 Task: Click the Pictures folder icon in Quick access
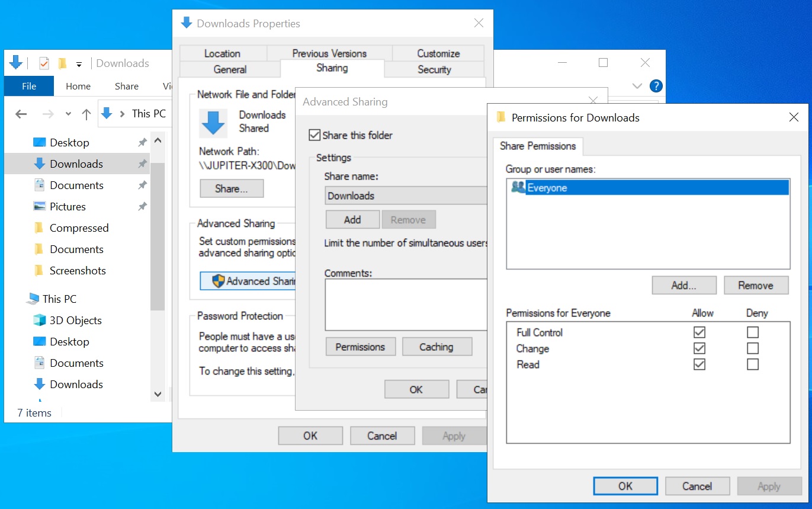click(x=40, y=207)
